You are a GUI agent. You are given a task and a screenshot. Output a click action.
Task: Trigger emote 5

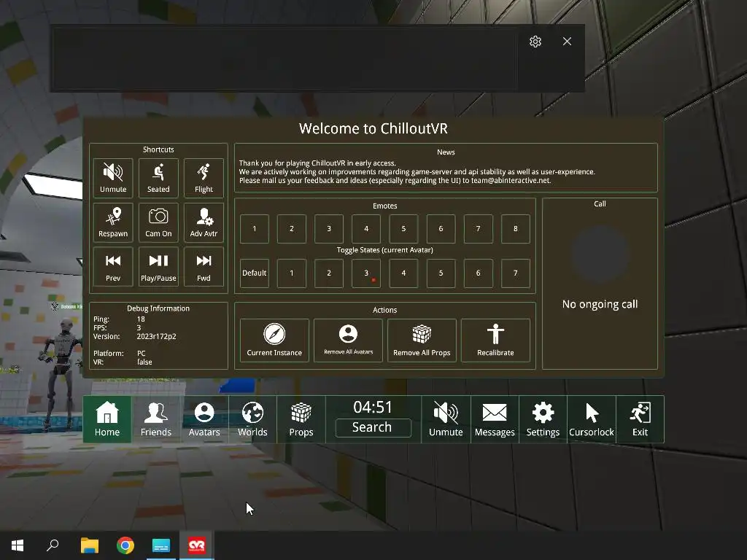pos(403,228)
